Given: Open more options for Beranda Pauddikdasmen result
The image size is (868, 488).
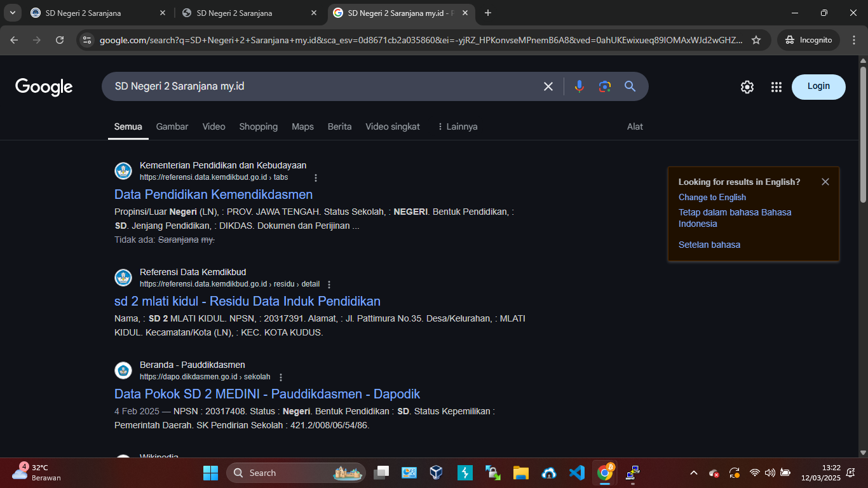Looking at the screenshot, I should [281, 377].
